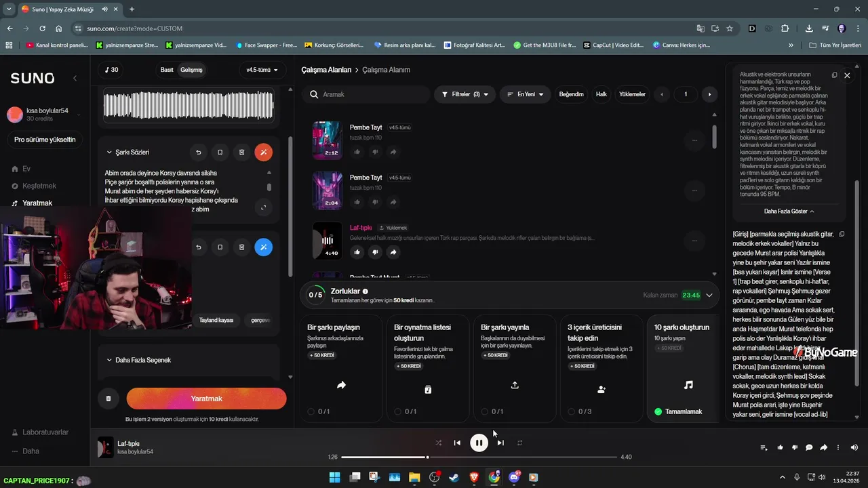The image size is (868, 488).
Task: Seek on the song progress bar
Action: 479,457
